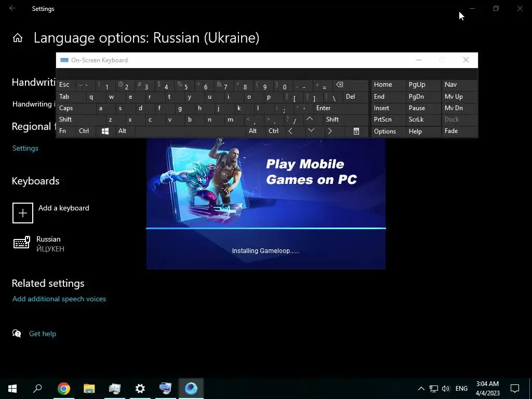532x399 pixels.
Task: Switch to Gameloop installer taskbar icon
Action: click(191, 389)
